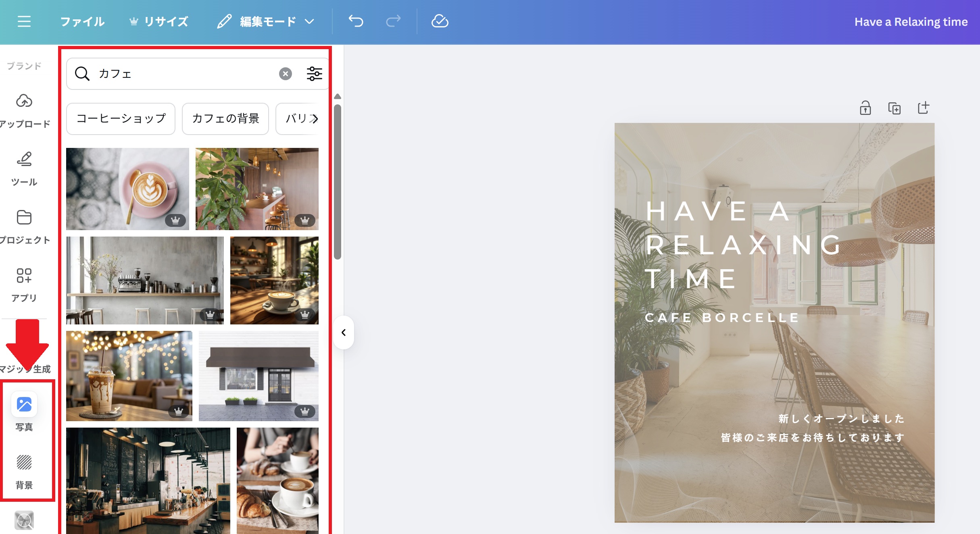Click the コーヒーショップ suggestion chip

tap(121, 118)
